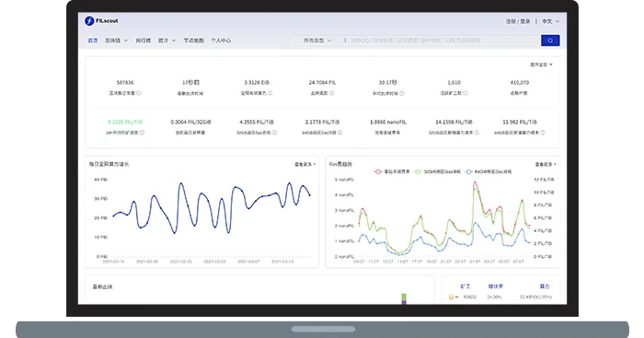Viewport: 644px width, 338px height.
Task: Open the 节点地图 menu item
Action: pos(193,41)
